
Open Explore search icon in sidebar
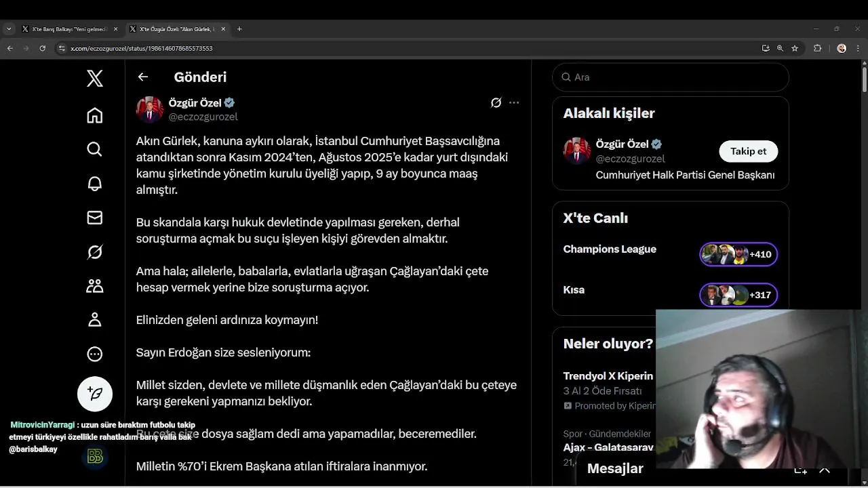tap(95, 149)
